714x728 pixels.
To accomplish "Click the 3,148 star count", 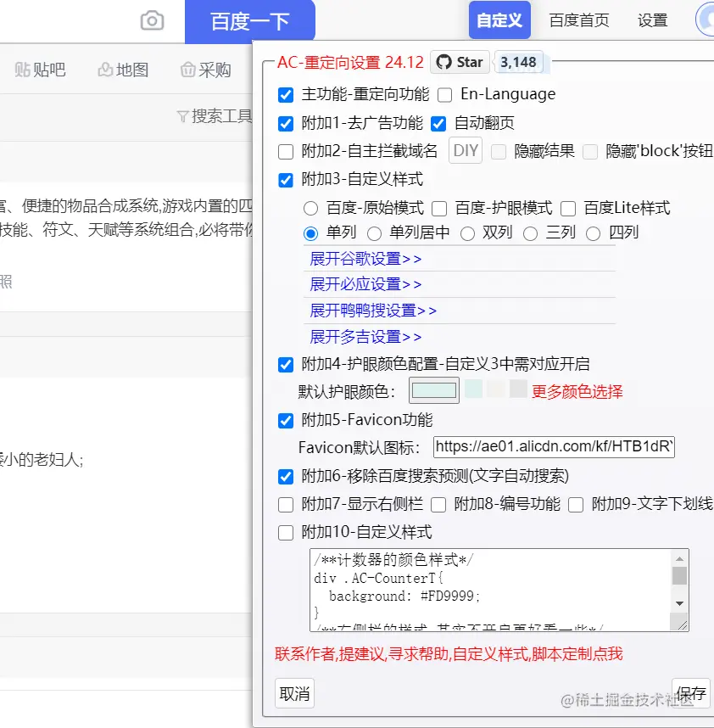I will [518, 62].
